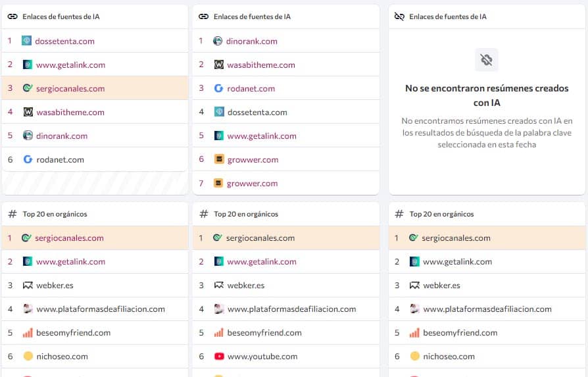The height and width of the screenshot is (377, 588).
Task: Click the broken link icon in the third AI sources header
Action: point(399,16)
